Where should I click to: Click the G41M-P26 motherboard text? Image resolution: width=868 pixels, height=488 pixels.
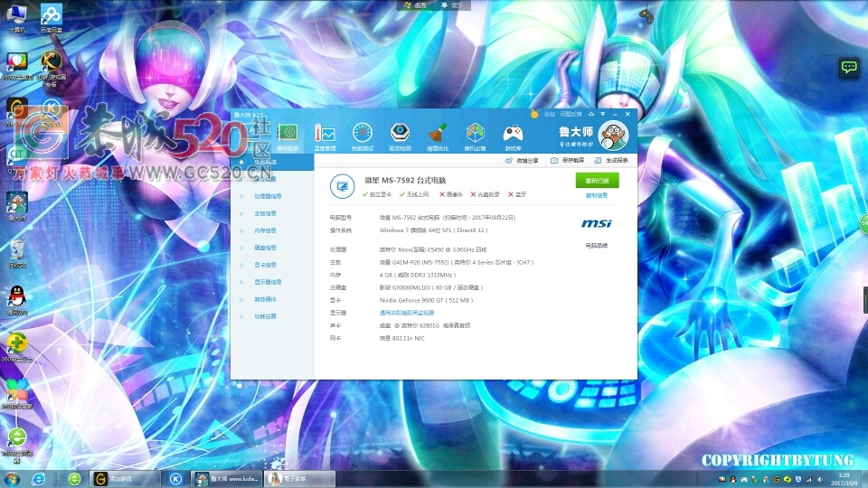coord(456,262)
